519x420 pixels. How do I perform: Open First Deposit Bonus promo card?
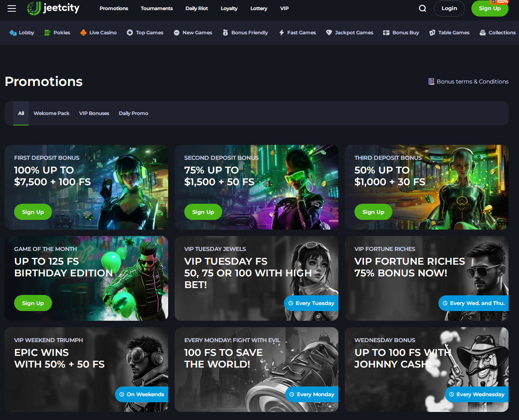pyautogui.click(x=86, y=187)
